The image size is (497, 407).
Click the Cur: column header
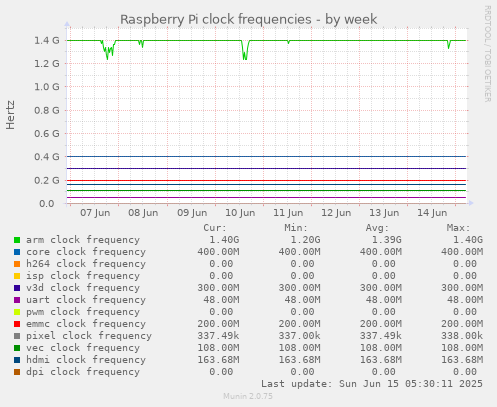pyautogui.click(x=215, y=228)
